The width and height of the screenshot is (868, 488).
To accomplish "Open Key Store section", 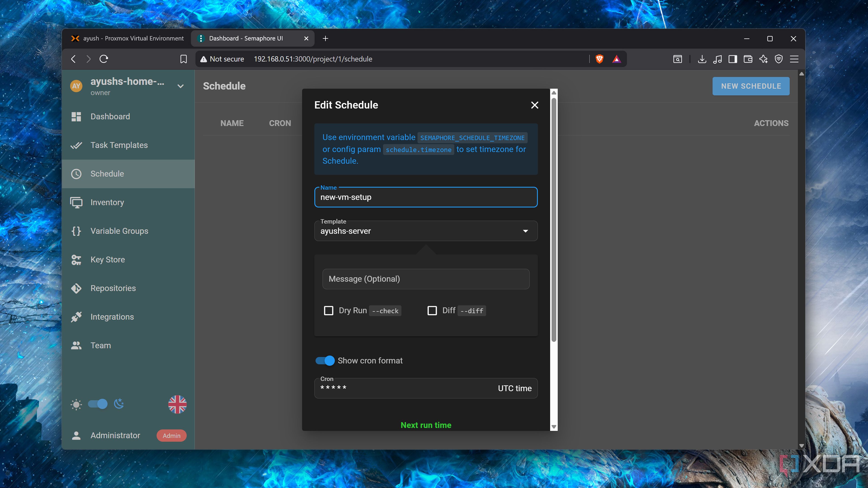I will 128,260.
